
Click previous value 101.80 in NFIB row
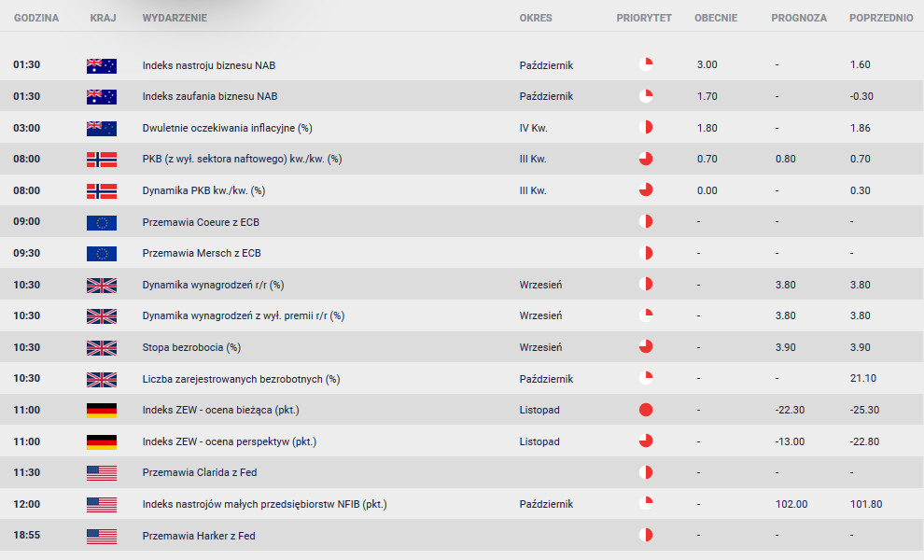tap(866, 505)
